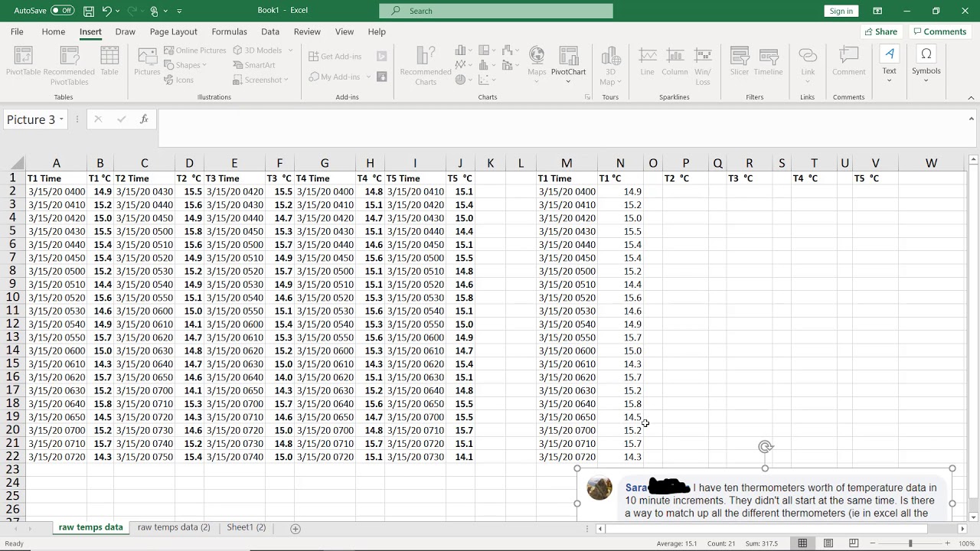This screenshot has width=980, height=551.
Task: Open the Help tab
Action: [377, 31]
